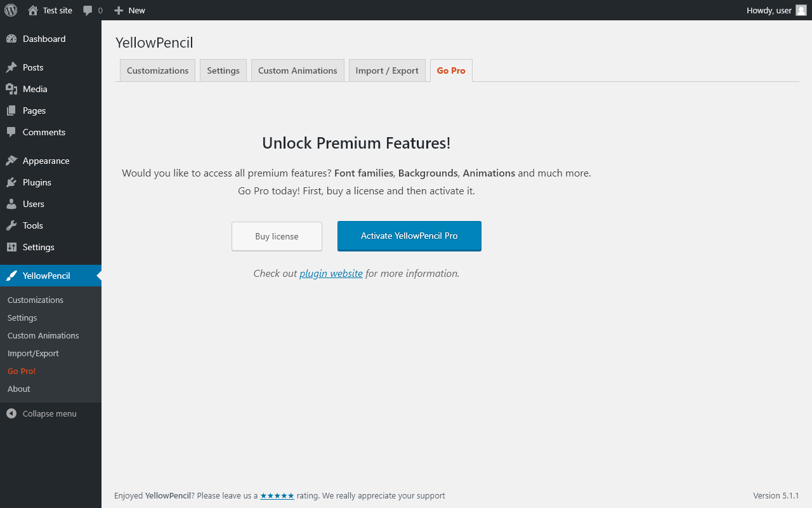Click the Dashboard gauge icon
Viewport: 812px width, 508px height.
[x=11, y=39]
